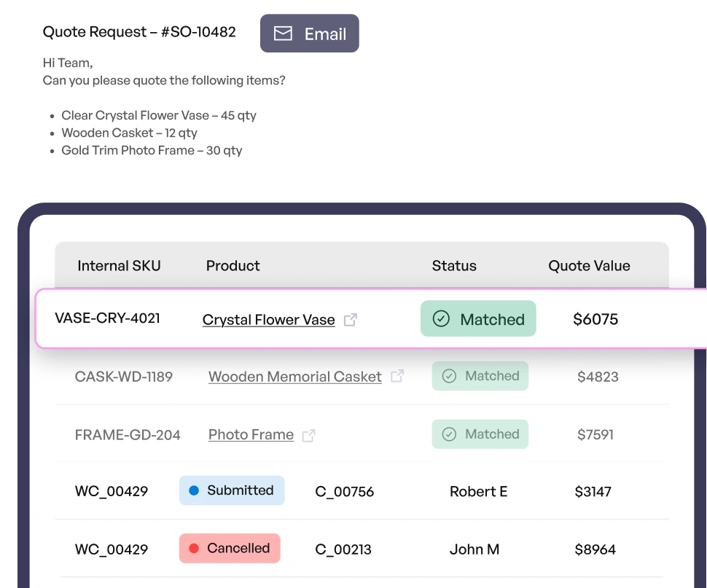
Task: Open the Crystal Flower Vase product link
Action: [x=268, y=319]
